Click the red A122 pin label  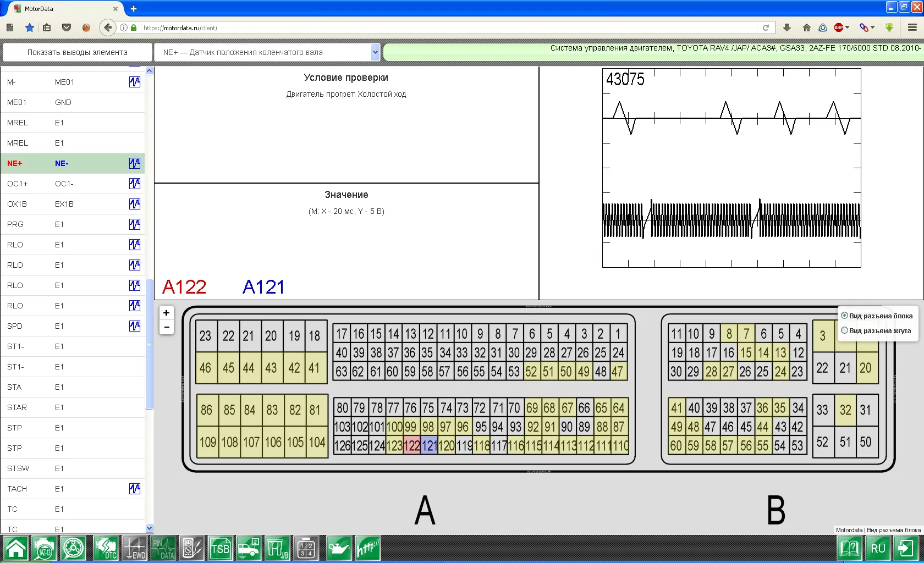pyautogui.click(x=184, y=287)
